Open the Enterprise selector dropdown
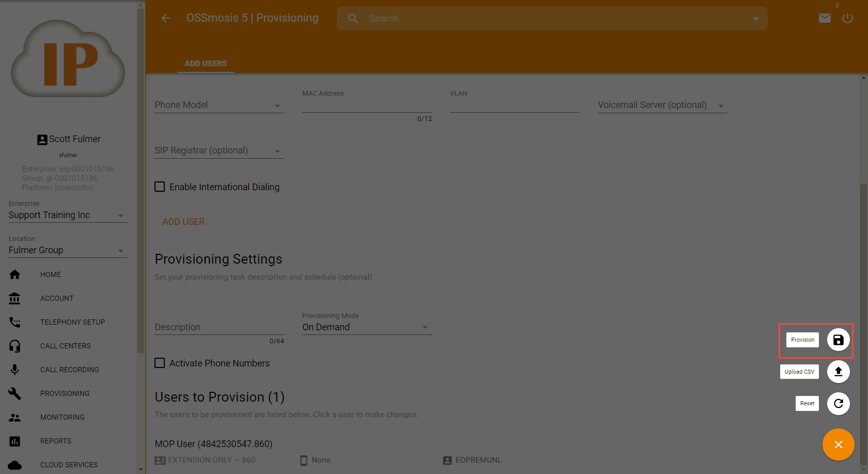Image resolution: width=868 pixels, height=474 pixels. click(x=67, y=216)
